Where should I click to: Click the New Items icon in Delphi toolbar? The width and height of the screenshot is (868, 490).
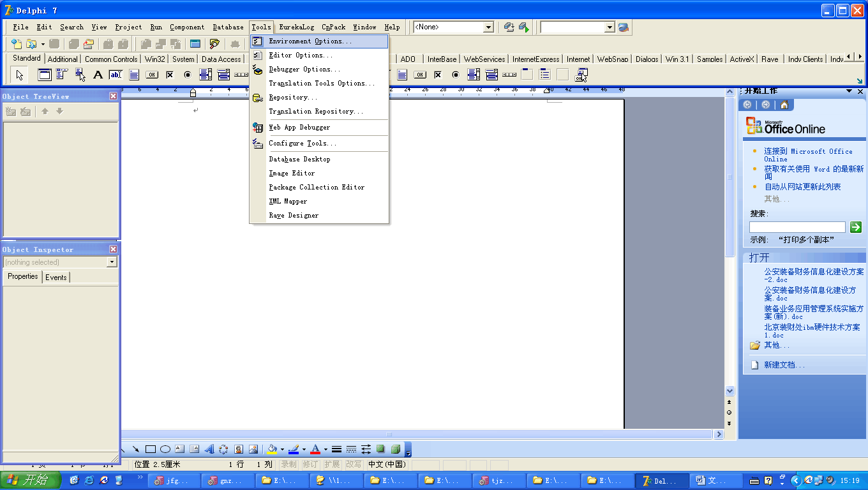(x=16, y=44)
